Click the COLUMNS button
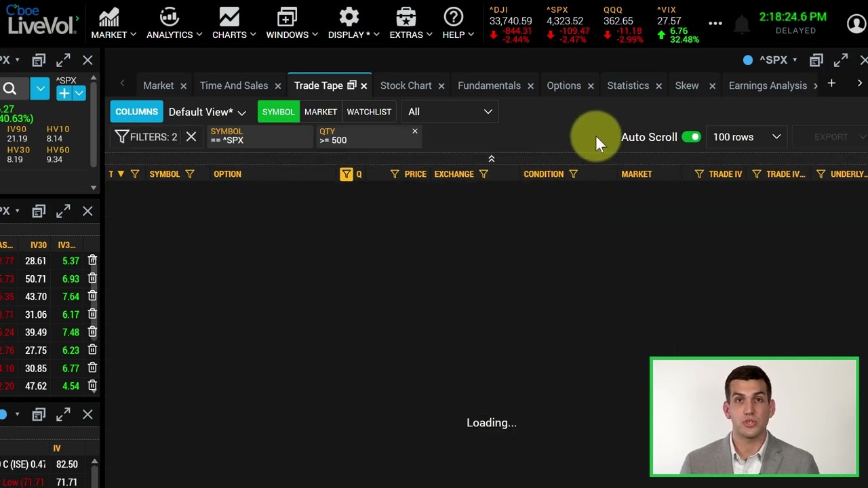Screen dimensions: 868x488 coord(136,112)
